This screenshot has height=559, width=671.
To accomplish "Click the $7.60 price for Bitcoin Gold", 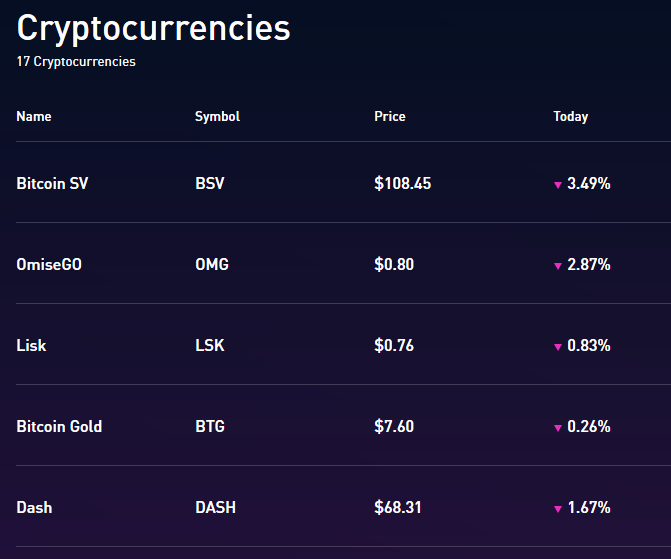I will pos(394,427).
